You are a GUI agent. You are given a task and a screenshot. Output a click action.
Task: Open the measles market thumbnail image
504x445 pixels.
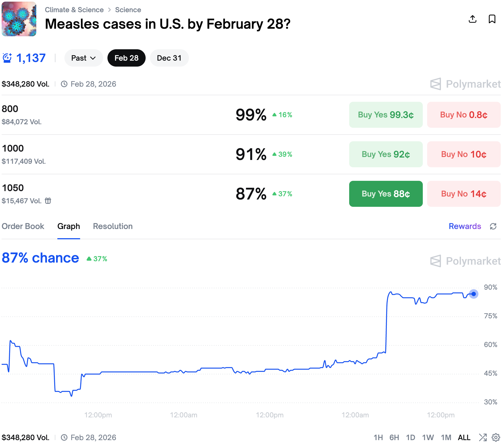19,19
